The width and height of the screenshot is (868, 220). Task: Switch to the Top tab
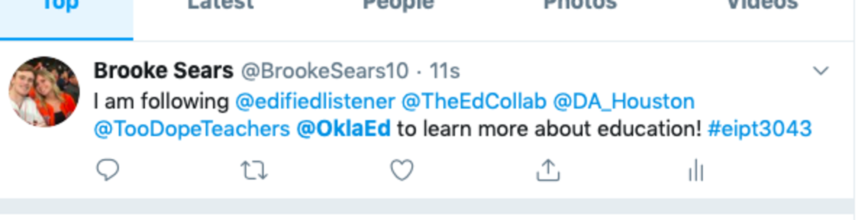(61, 6)
